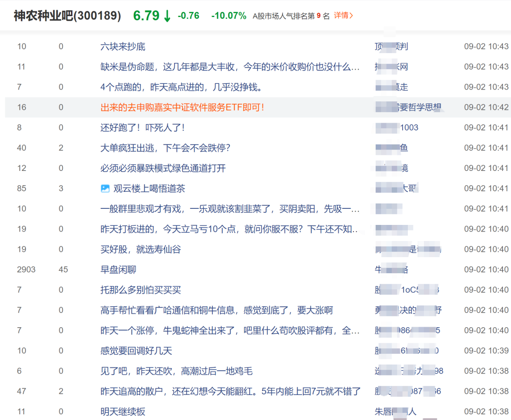
Task: Open the post 必须必须暴跌模式绿色通道打开
Action: (163, 168)
